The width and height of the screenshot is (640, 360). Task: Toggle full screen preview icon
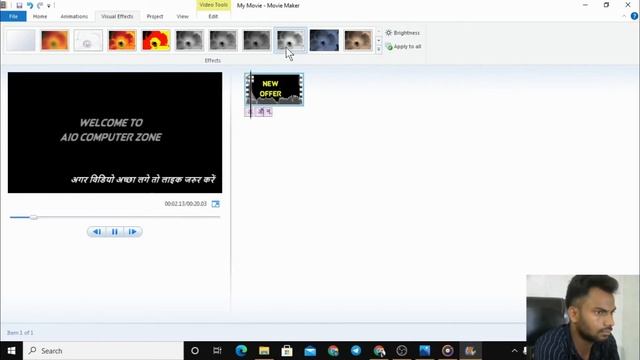[216, 204]
